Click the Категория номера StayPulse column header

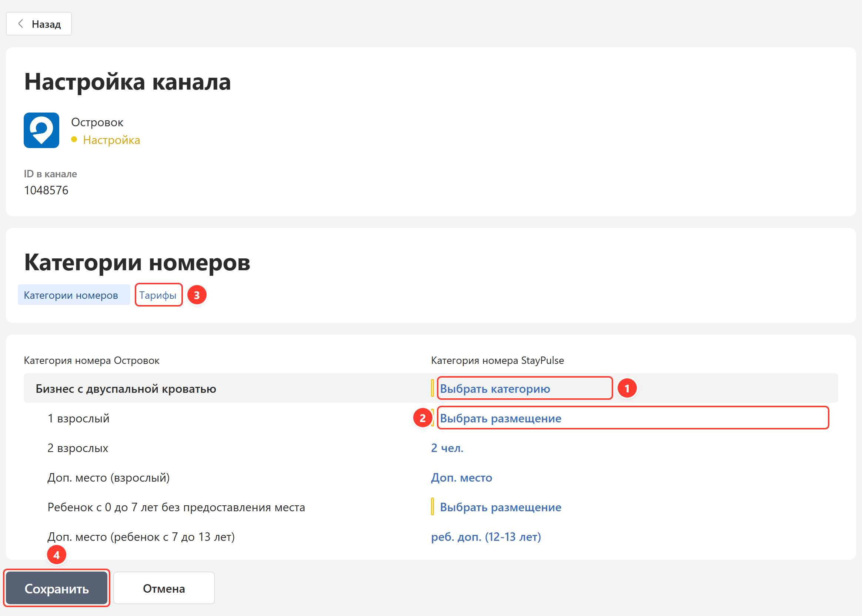pos(497,360)
